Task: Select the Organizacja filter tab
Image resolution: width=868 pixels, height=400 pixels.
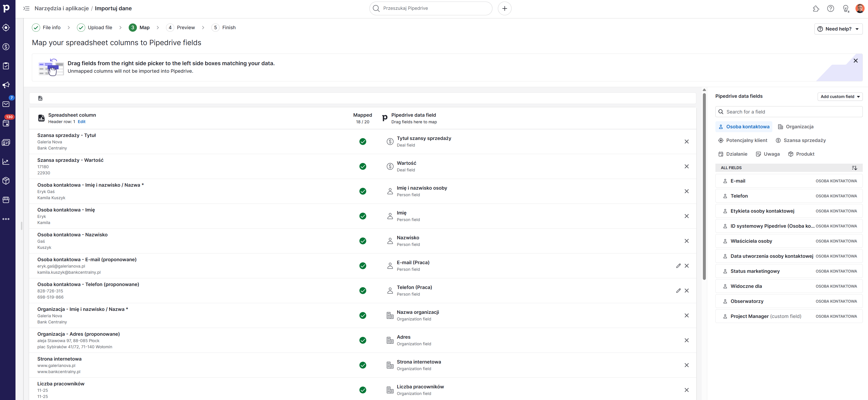Action: 796,127
